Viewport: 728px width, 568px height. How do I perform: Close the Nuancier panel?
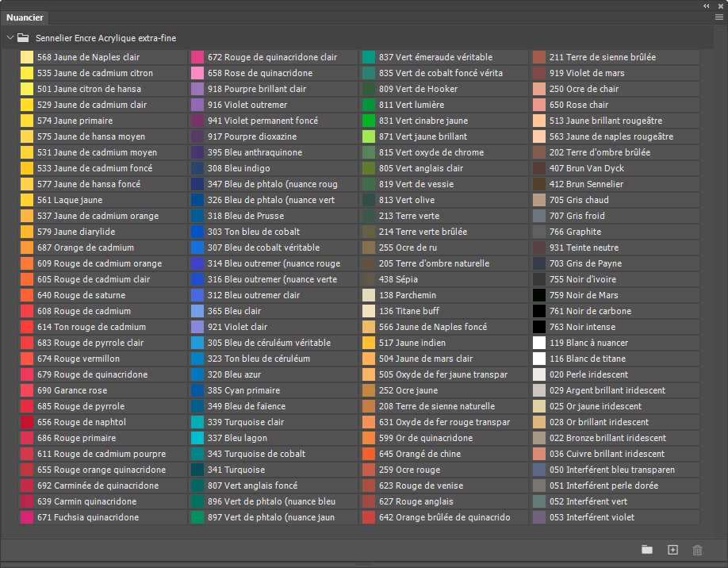point(721,6)
